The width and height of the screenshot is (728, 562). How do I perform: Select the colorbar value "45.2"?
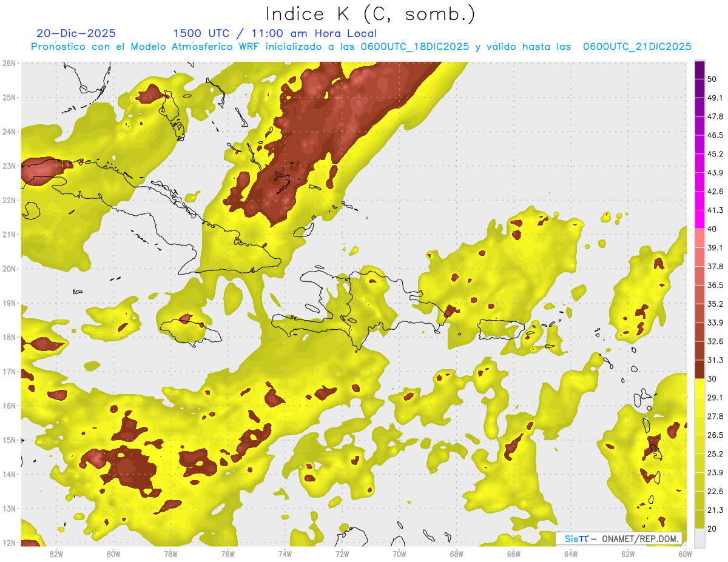pos(715,154)
